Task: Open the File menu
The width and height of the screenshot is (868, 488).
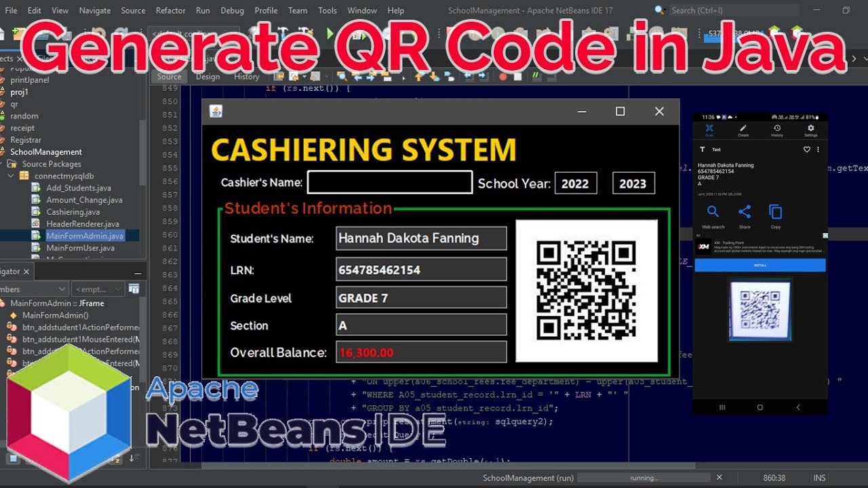Action: pos(12,10)
